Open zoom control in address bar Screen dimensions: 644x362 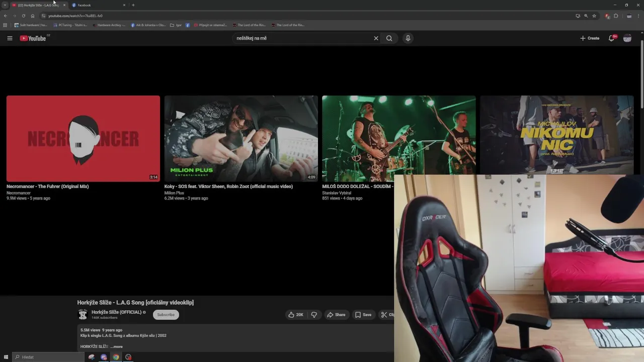[x=586, y=16]
